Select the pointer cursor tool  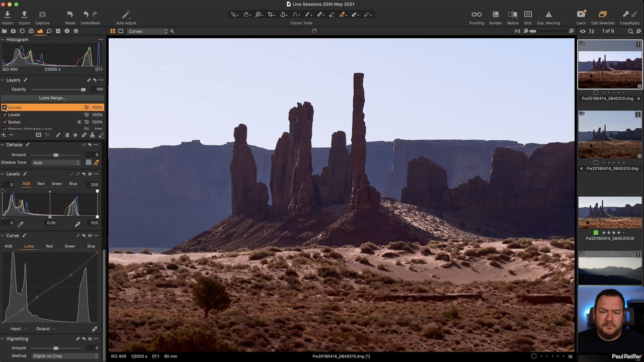[x=234, y=15]
